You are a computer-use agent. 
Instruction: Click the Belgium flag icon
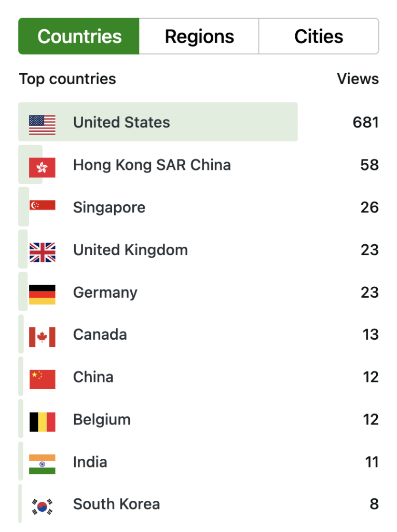click(x=42, y=421)
